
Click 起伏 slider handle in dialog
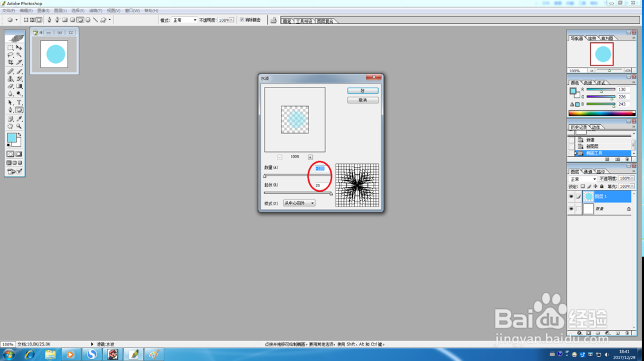click(331, 193)
